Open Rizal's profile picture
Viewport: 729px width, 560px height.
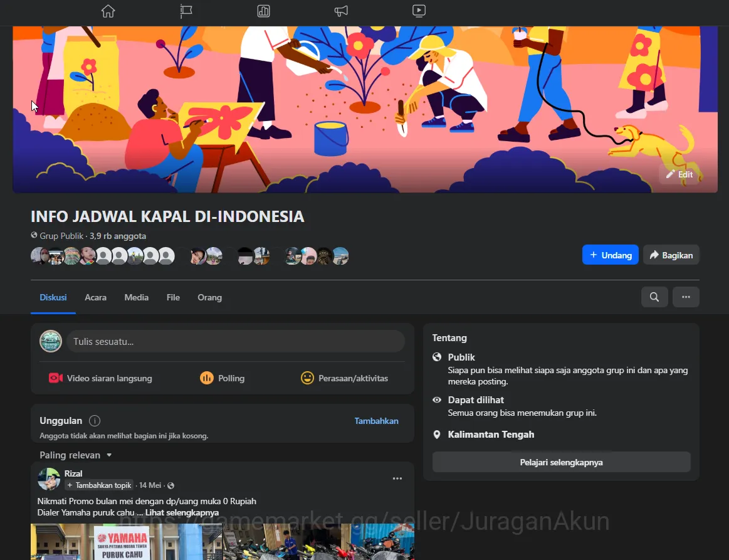(49, 479)
